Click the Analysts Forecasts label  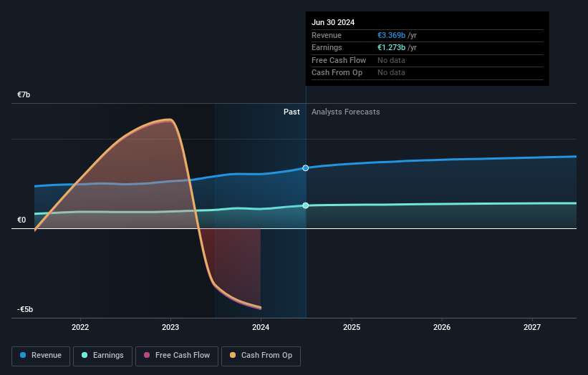(x=346, y=112)
